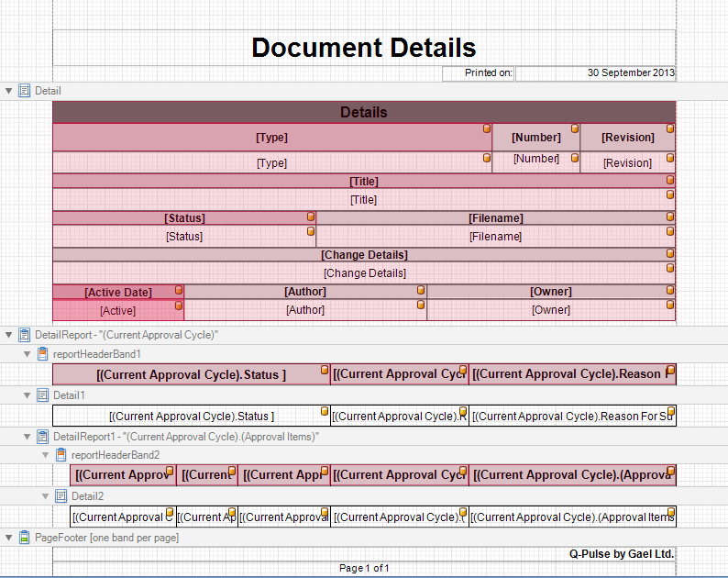Select the non-bold [Revision] value cell
The height and width of the screenshot is (578, 728).
(x=628, y=162)
